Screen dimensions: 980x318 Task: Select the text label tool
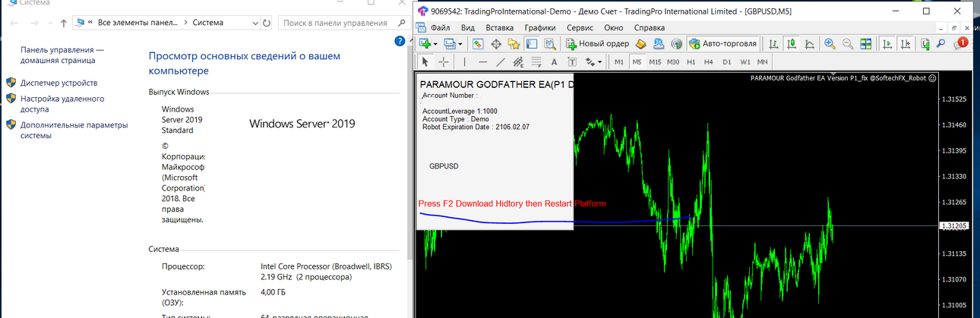571,61
